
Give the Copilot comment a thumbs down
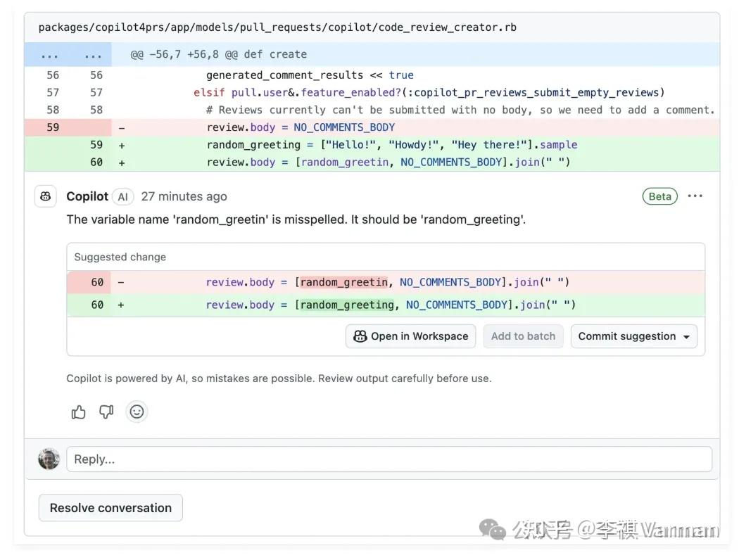point(106,412)
